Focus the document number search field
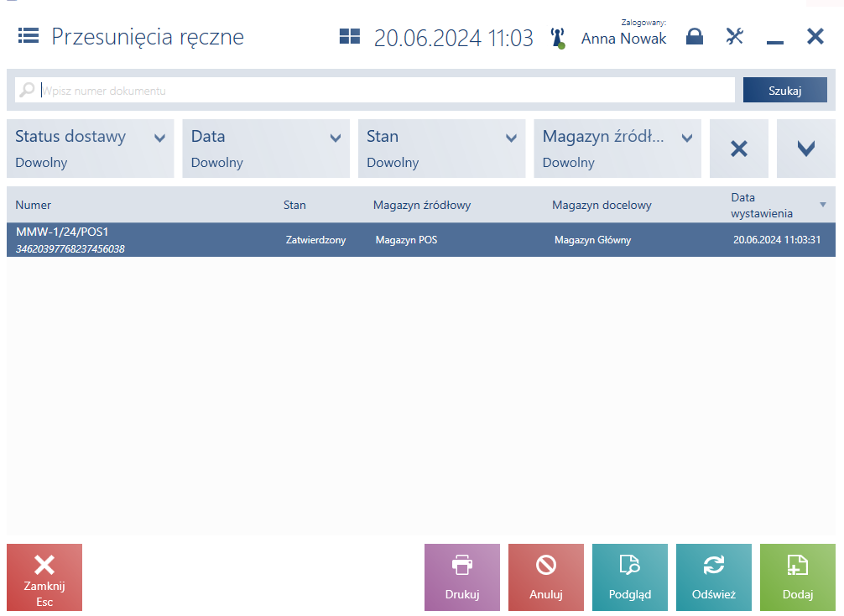 [x=375, y=90]
